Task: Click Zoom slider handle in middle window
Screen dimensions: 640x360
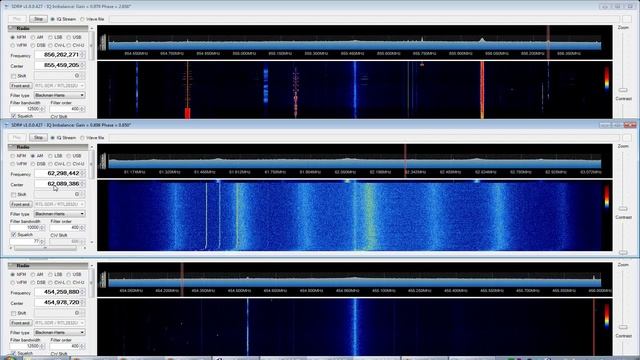Action: tap(623, 209)
